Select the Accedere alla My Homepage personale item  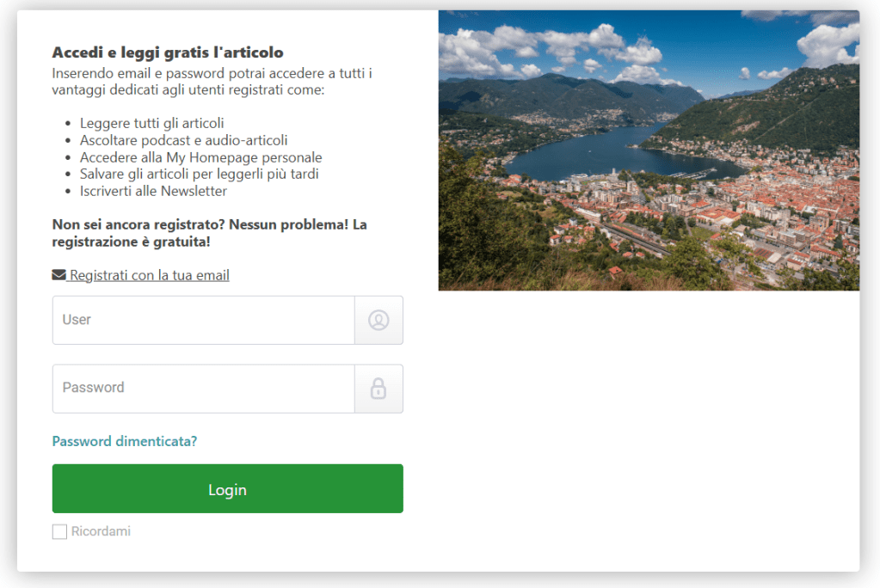tap(201, 157)
